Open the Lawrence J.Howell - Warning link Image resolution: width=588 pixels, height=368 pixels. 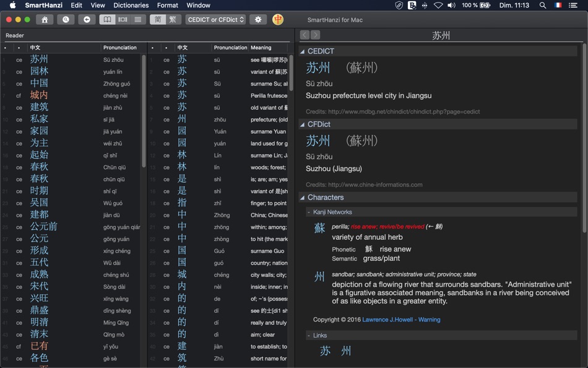point(401,320)
